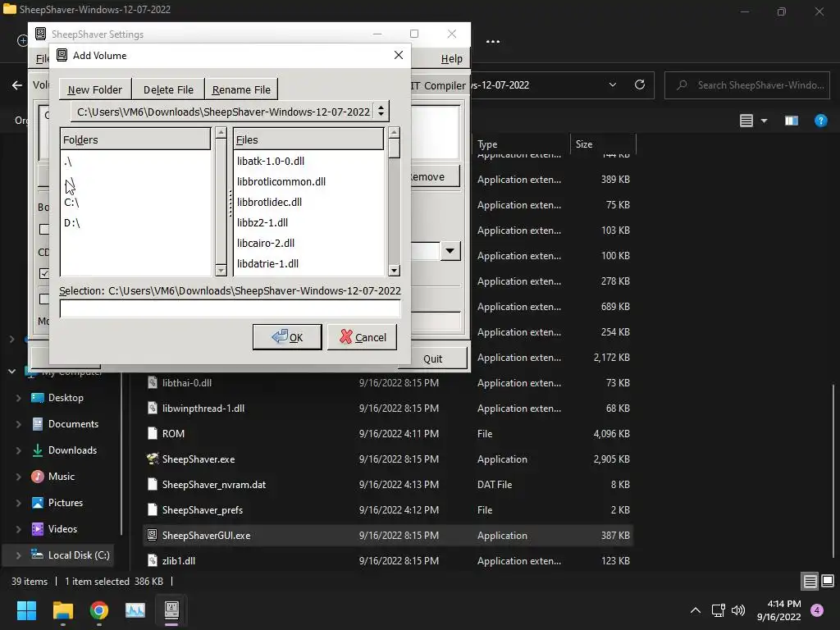Viewport: 840px width, 630px height.
Task: Select libbrotlicommon.dll in Files list
Action: pyautogui.click(x=281, y=181)
